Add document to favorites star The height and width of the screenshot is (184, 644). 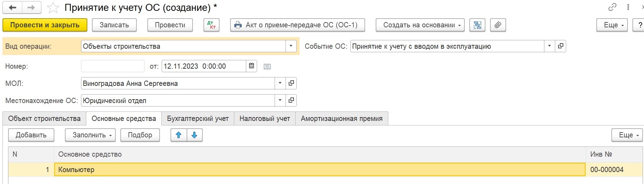click(x=53, y=7)
